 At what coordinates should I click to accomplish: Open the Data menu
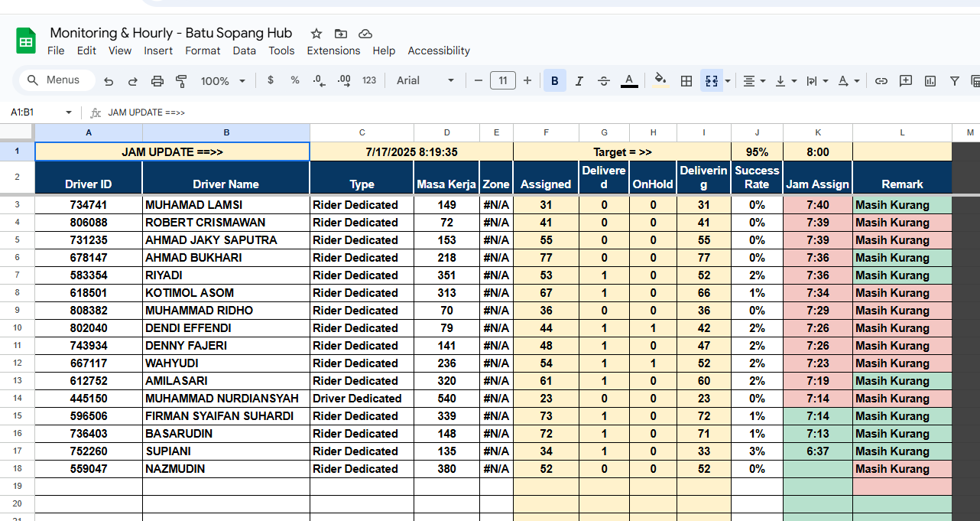[x=245, y=50]
